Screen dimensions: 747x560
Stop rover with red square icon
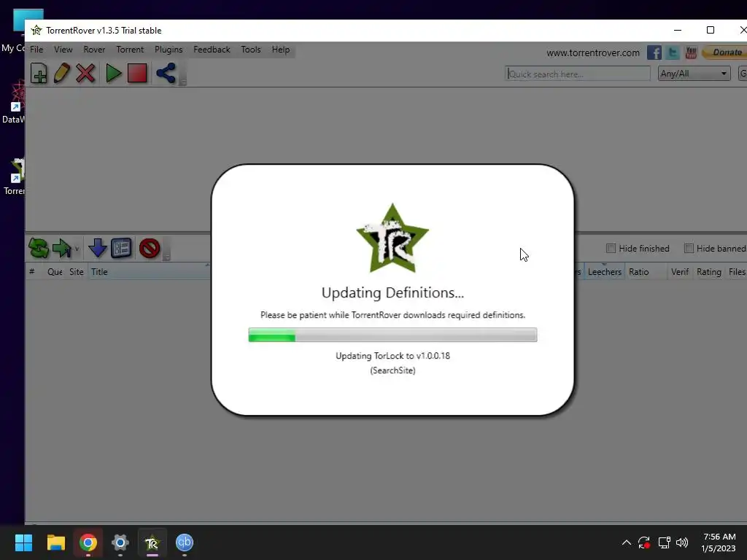[x=137, y=74]
